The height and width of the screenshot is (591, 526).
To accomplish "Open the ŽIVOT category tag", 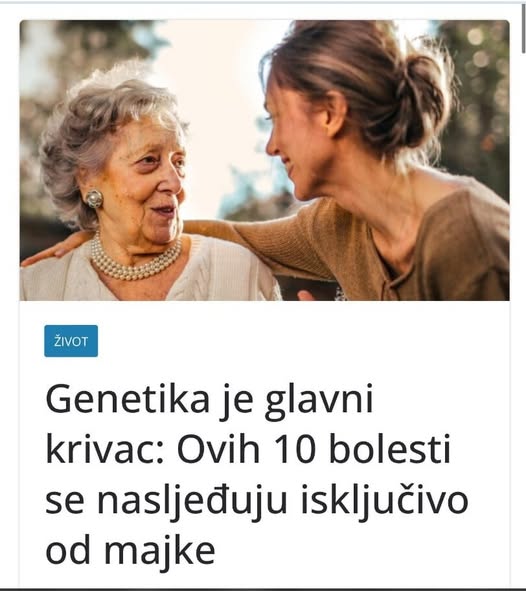I will (71, 341).
